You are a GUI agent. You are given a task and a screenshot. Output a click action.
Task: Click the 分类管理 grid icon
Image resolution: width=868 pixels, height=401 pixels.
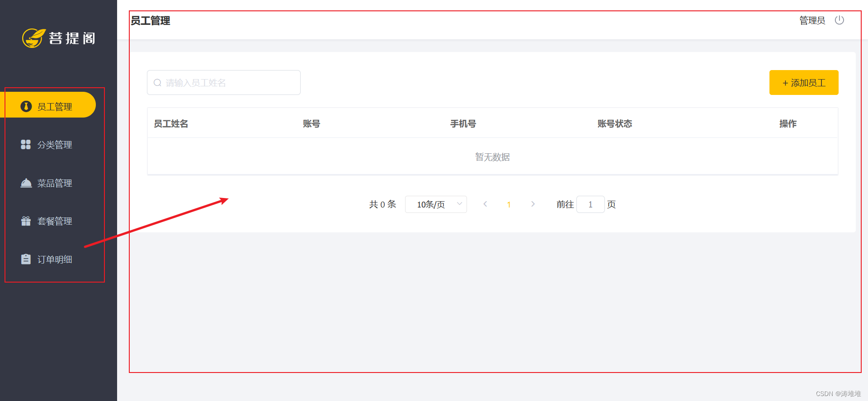pos(26,145)
